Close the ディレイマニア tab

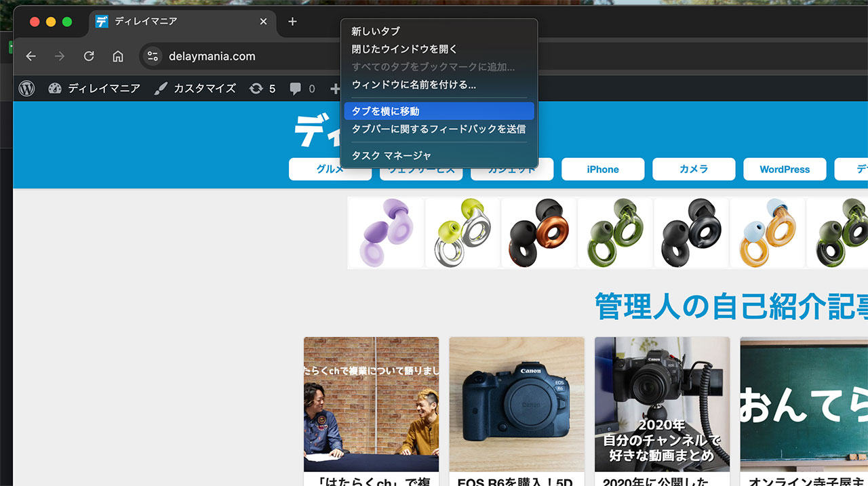pos(264,22)
